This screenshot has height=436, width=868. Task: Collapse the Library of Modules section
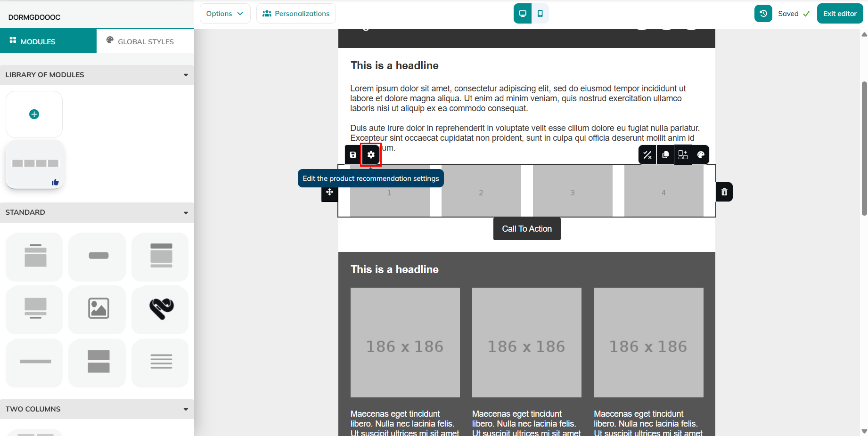tap(97, 75)
